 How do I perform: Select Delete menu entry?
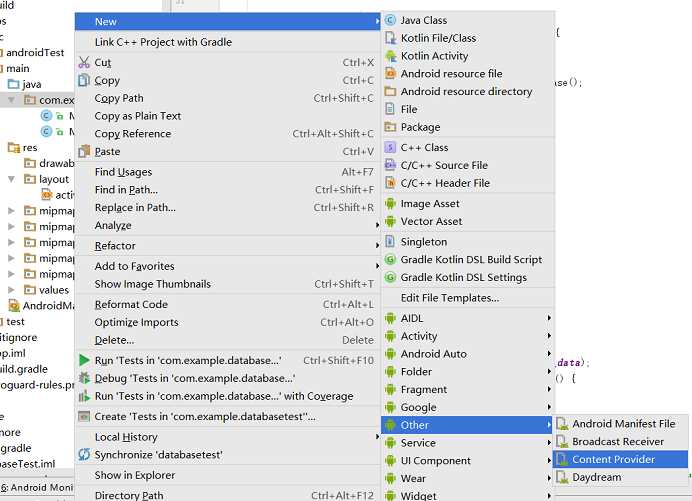click(227, 340)
